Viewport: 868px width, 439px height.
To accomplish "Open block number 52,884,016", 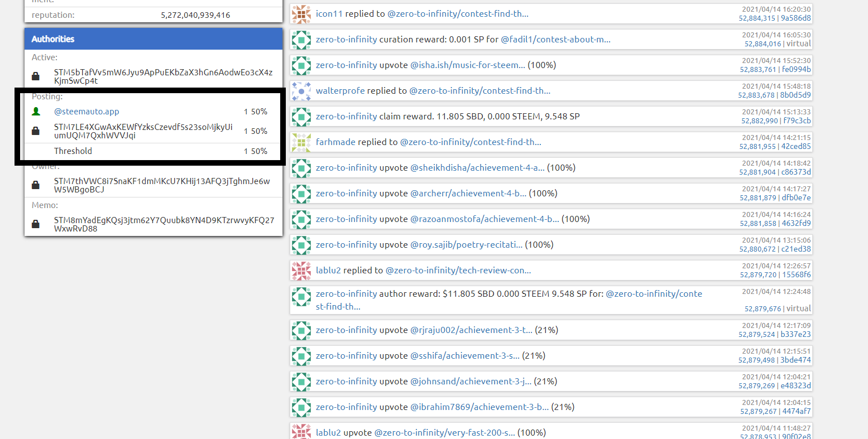I will pos(763,44).
